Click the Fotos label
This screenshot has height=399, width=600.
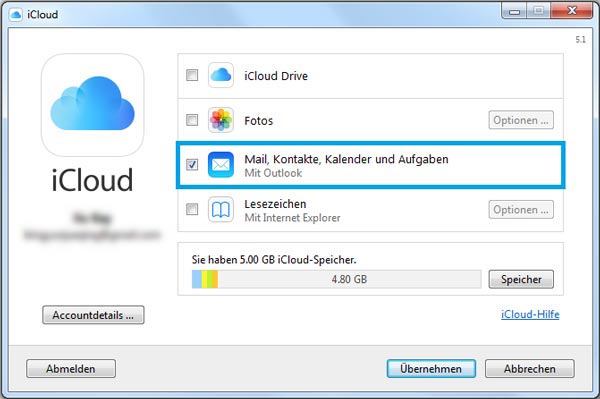pyautogui.click(x=259, y=121)
